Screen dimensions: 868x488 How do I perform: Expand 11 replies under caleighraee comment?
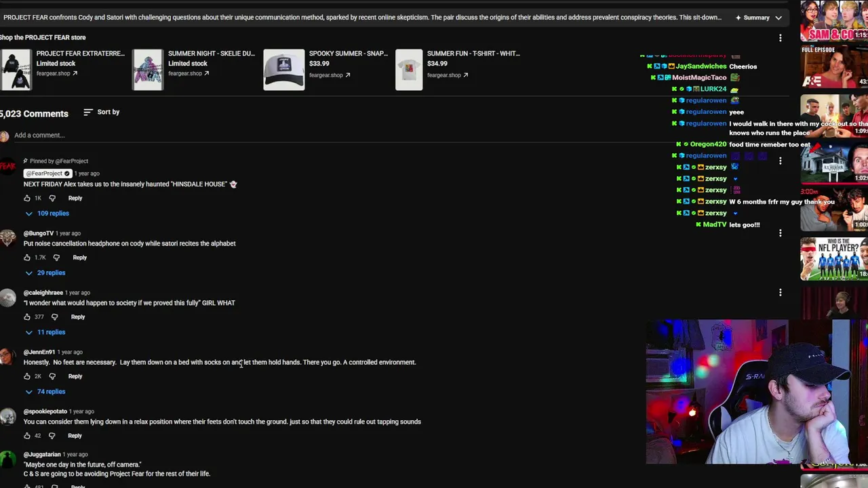click(45, 332)
